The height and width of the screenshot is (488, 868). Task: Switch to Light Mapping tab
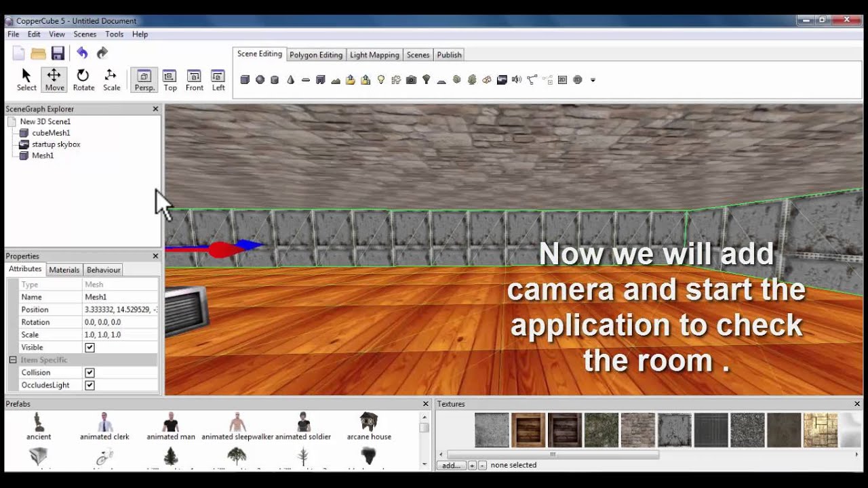[x=374, y=55]
